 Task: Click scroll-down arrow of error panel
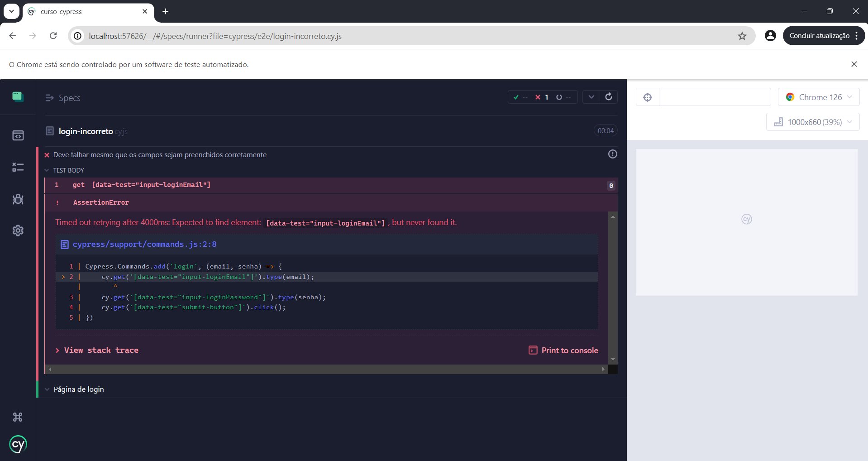613,360
